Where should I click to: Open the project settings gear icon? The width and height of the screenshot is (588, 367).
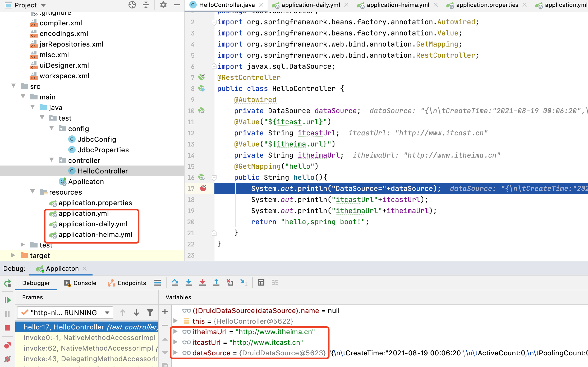163,5
